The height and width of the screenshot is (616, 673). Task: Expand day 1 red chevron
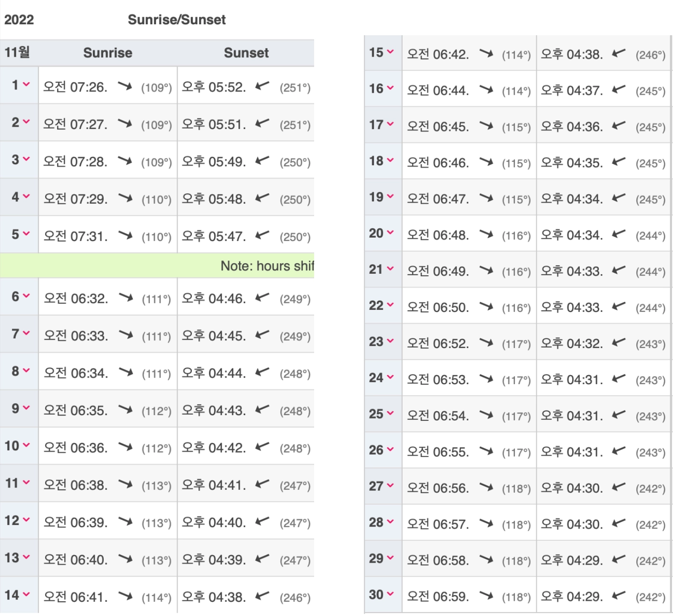[27, 85]
